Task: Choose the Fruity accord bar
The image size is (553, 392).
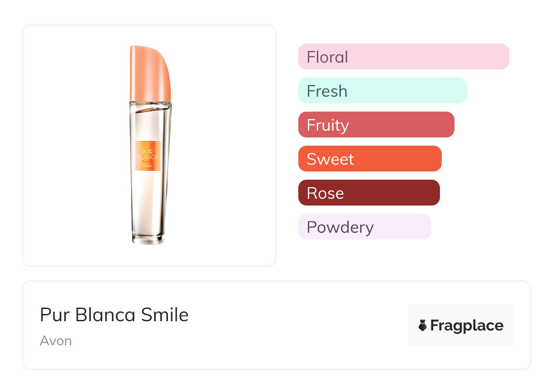Action: [x=376, y=125]
